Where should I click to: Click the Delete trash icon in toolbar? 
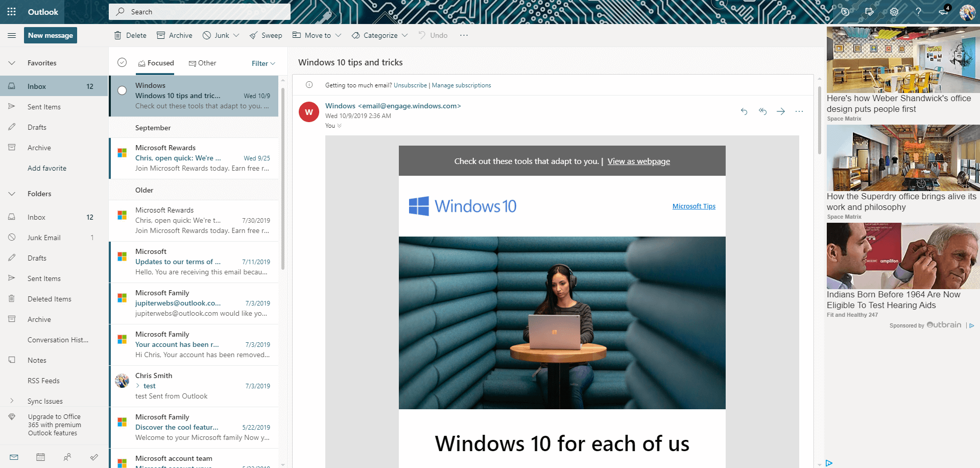(117, 35)
